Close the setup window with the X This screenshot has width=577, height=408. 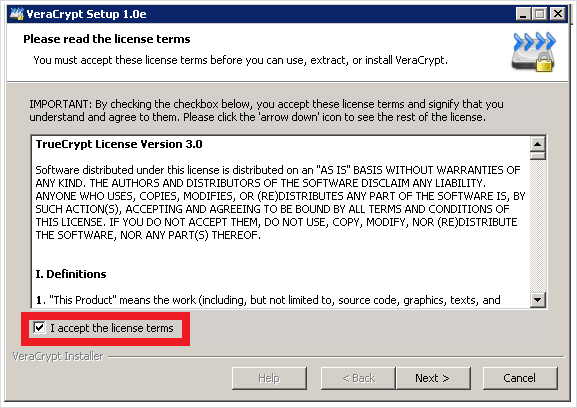point(558,14)
